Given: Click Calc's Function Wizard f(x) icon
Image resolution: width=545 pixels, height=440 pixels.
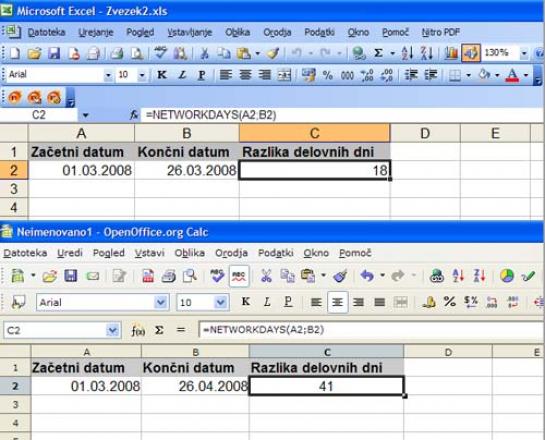Looking at the screenshot, I should pyautogui.click(x=138, y=331).
